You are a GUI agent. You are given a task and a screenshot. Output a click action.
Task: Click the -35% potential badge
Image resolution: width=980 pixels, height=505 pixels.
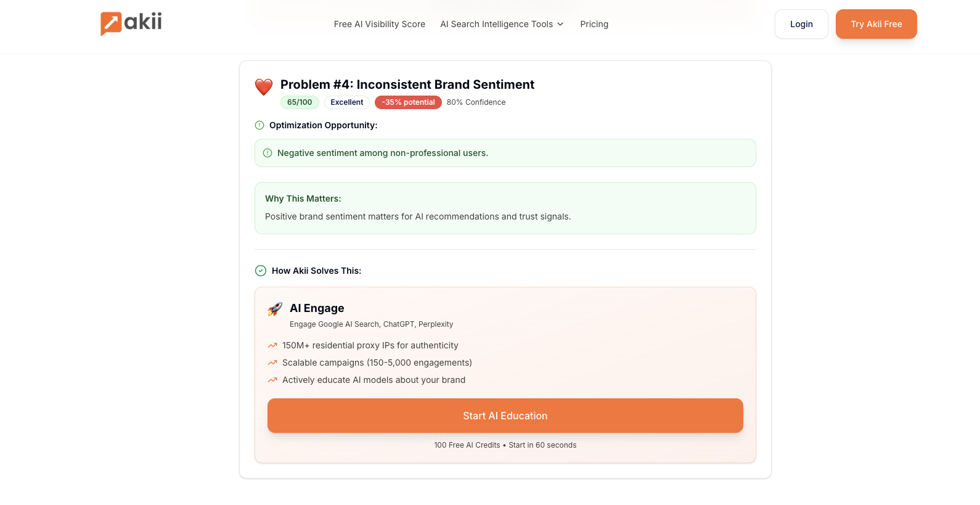point(408,102)
